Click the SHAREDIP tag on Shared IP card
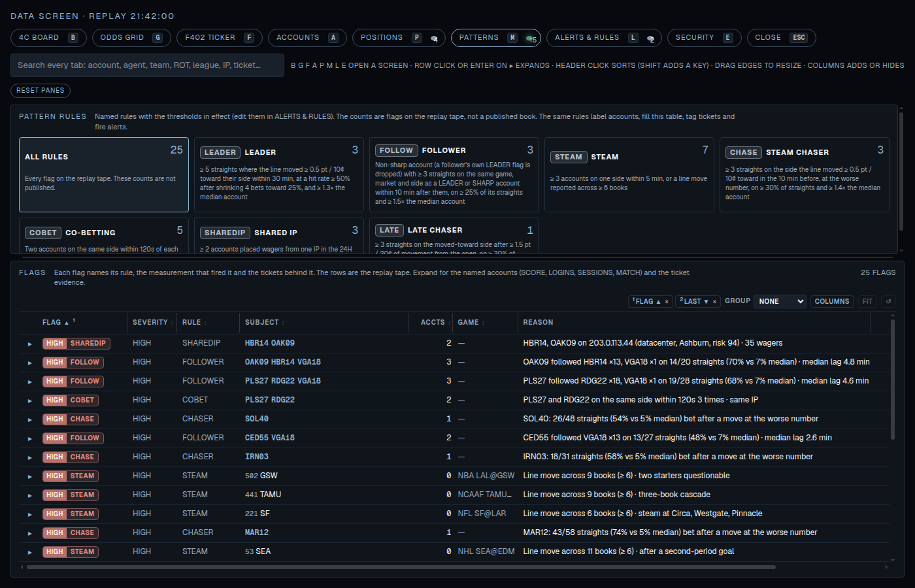This screenshot has width=915, height=588. point(225,233)
